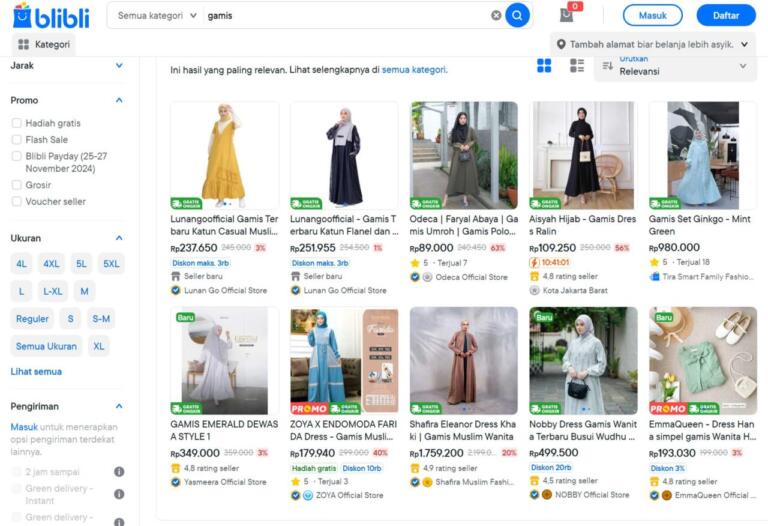Click the verified badge of Yasmeera Official Store
768x526 pixels.
(x=175, y=482)
